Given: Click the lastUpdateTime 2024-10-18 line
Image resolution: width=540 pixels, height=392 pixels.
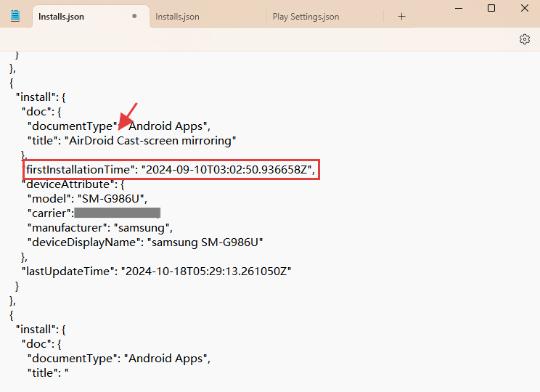Looking at the screenshot, I should (x=156, y=271).
